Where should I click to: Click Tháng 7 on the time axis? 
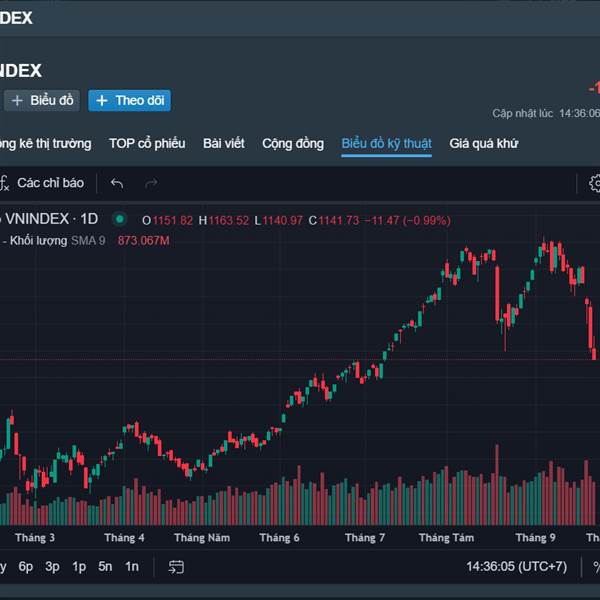[x=365, y=538]
